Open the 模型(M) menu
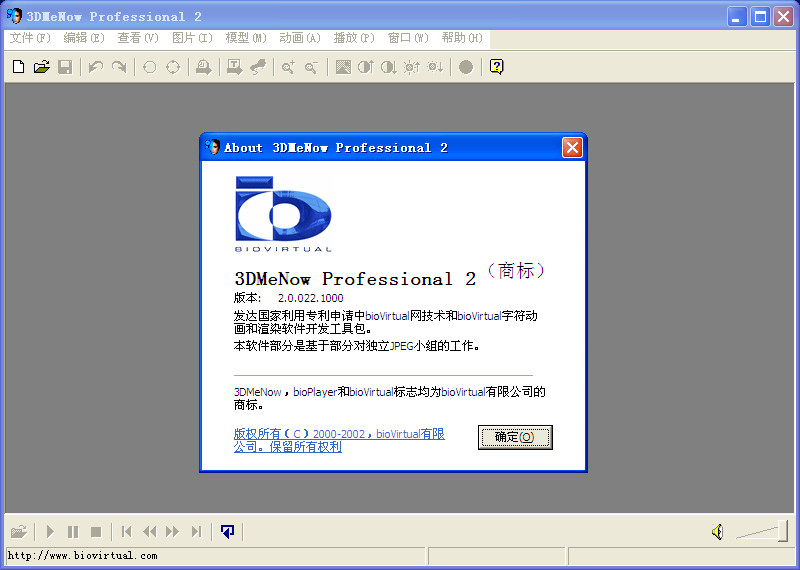This screenshot has width=800, height=570. coord(246,38)
